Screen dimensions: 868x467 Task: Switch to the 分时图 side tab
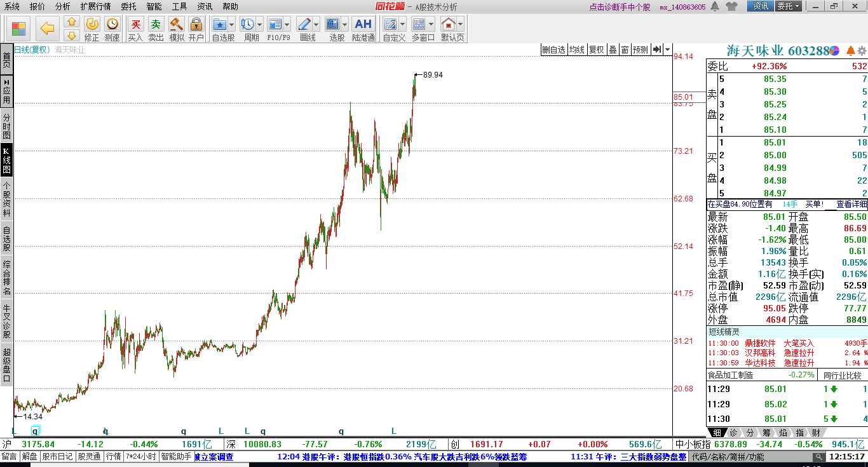point(6,126)
